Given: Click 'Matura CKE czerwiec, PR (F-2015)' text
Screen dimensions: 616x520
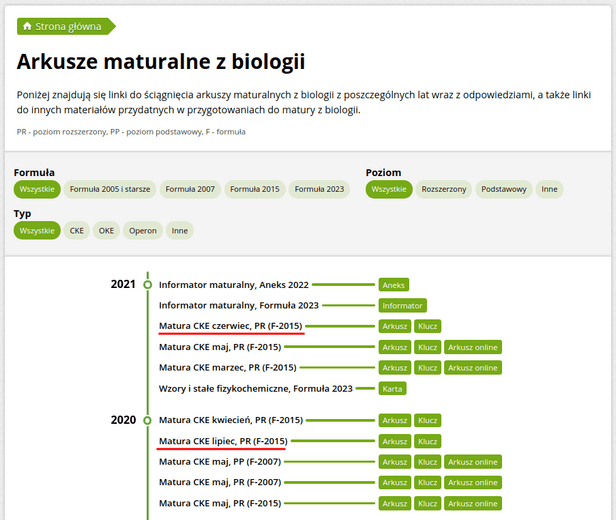Looking at the screenshot, I should [231, 326].
